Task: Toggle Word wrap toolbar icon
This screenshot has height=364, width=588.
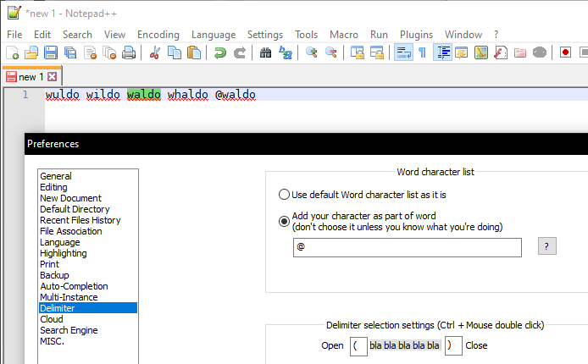Action: [x=403, y=52]
